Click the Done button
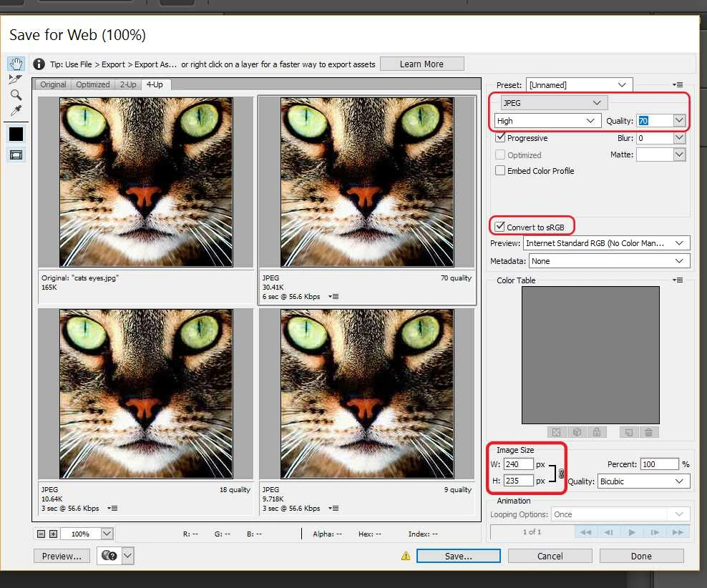 click(x=641, y=556)
